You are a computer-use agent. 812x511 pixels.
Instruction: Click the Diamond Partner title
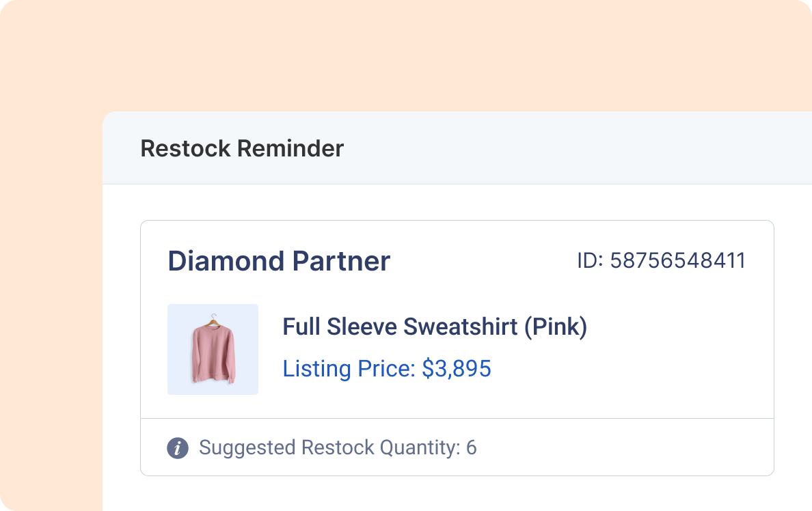279,261
